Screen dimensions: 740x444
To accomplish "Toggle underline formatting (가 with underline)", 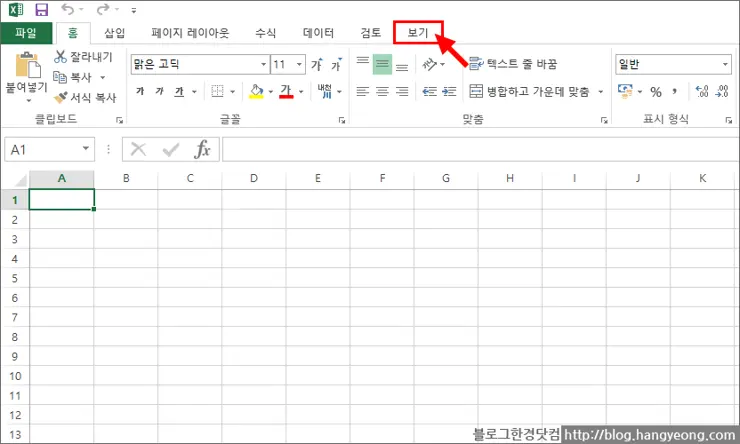I will point(179,91).
